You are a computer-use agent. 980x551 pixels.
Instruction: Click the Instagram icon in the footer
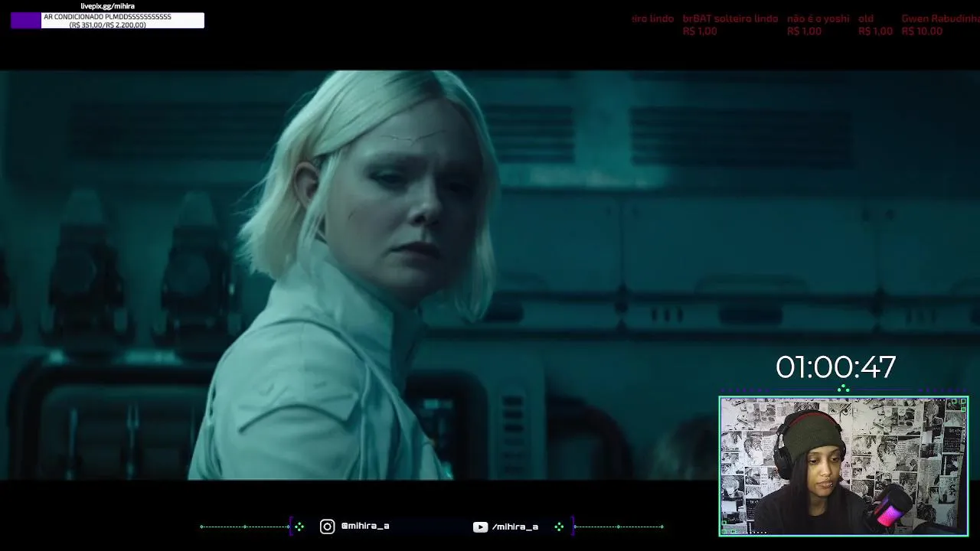click(327, 527)
